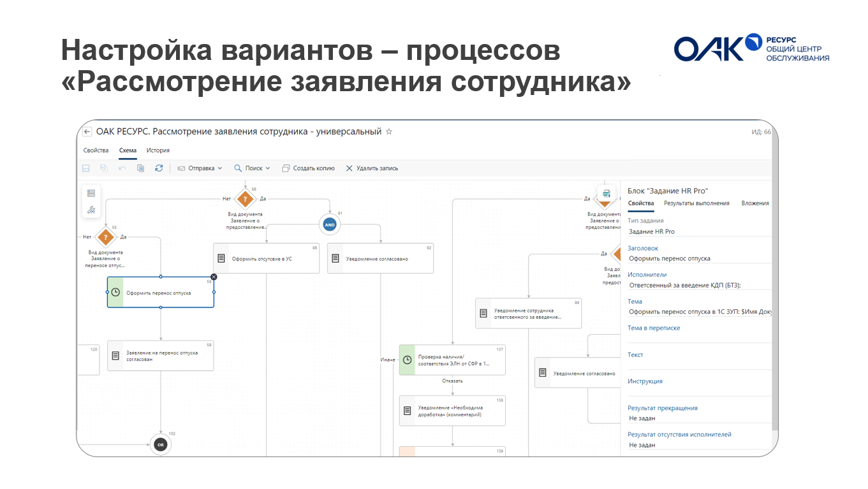Click the X handle on the selected block
The height and width of the screenshot is (489, 868).
coord(214,277)
